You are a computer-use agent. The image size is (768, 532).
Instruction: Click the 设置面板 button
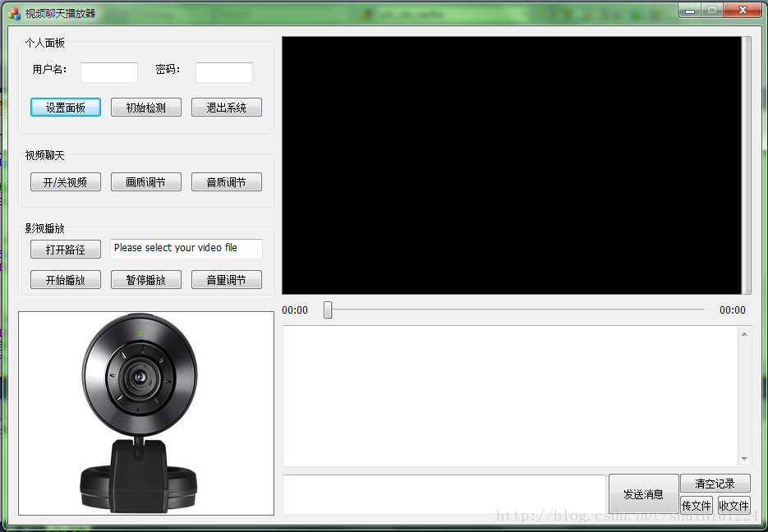(x=66, y=108)
